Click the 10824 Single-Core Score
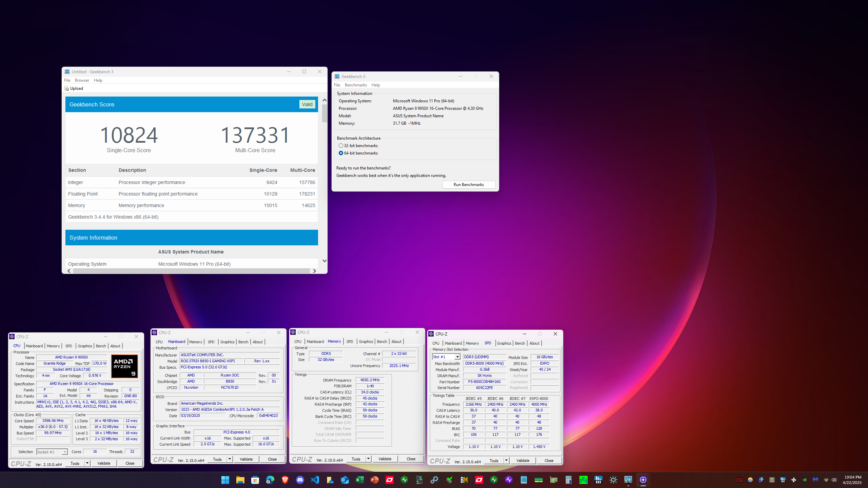Screen dimensions: 868x488 point(129,135)
